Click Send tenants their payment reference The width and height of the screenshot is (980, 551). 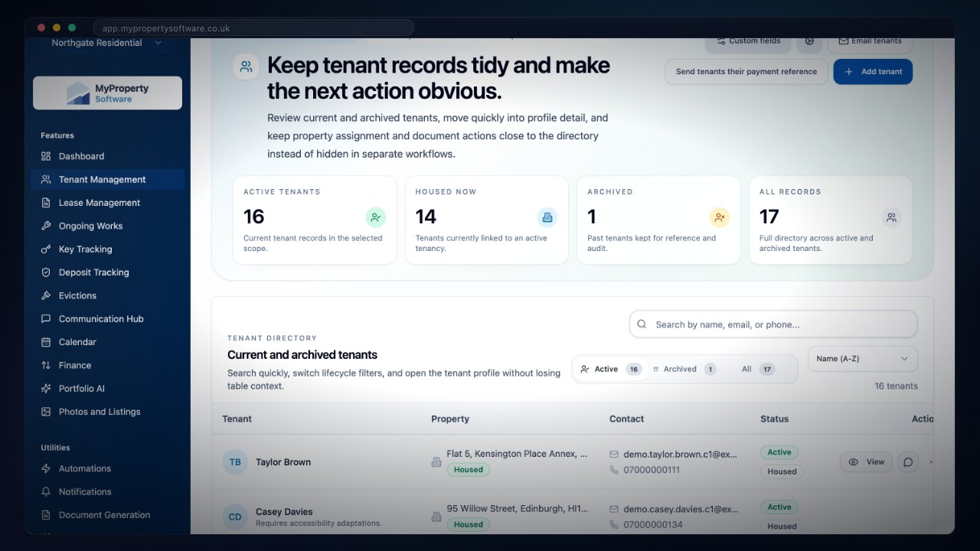(746, 72)
